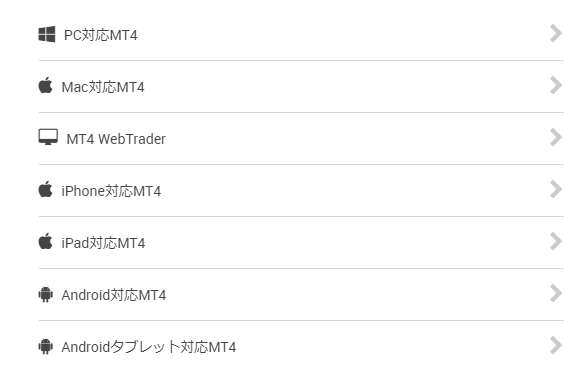This screenshot has width=582, height=382.
Task: Open the PC対応MT4 link
Action: 101,35
